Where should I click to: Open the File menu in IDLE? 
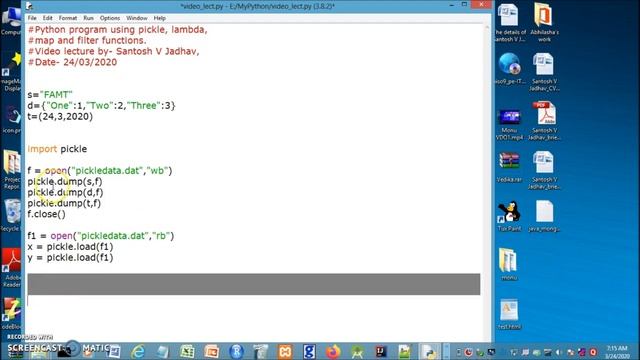point(32,18)
